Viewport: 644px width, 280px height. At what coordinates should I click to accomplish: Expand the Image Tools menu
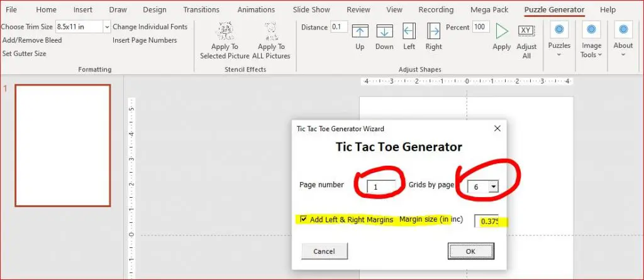(x=591, y=40)
